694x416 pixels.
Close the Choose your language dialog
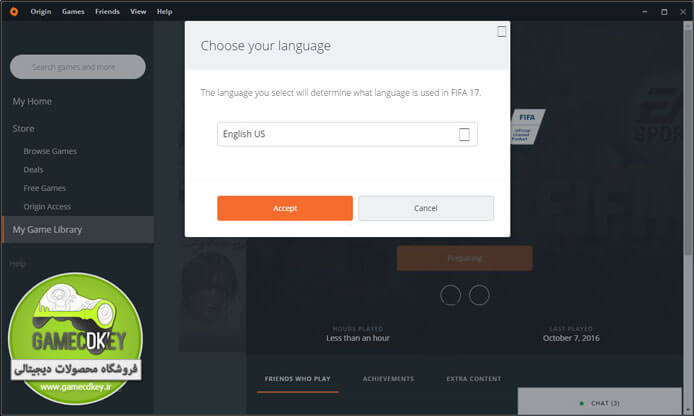pos(501,31)
